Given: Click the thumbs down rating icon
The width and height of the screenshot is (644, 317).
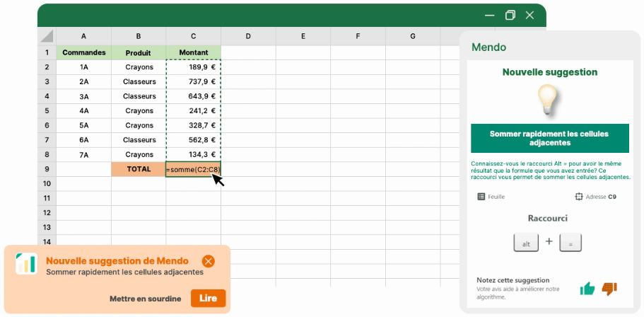Looking at the screenshot, I should coord(609,289).
